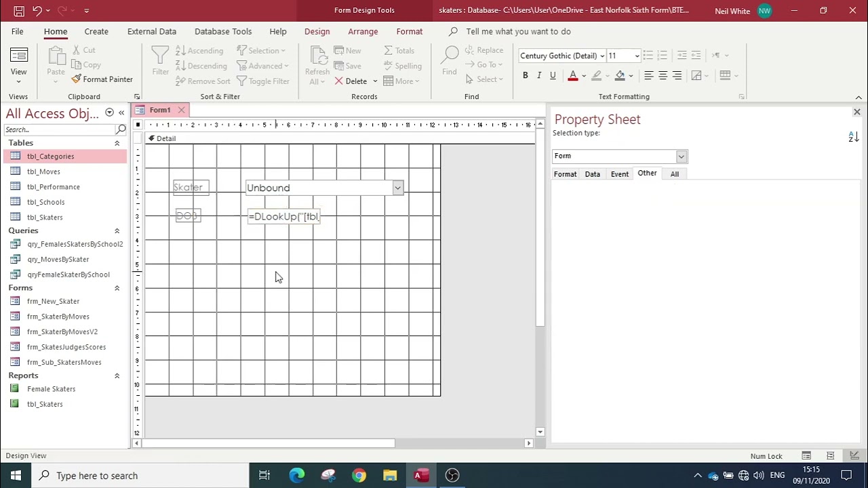Open File Explorer from taskbar
The image size is (868, 488).
click(x=390, y=475)
